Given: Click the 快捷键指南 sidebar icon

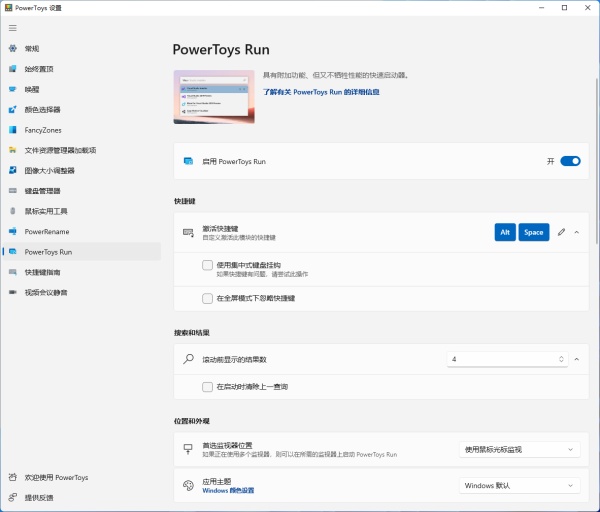Looking at the screenshot, I should coord(13,272).
